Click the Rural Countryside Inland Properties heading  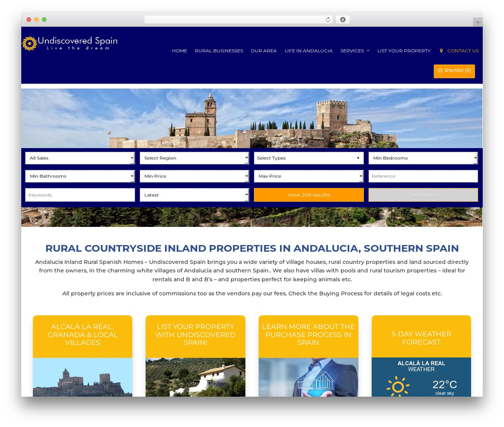coord(252,249)
